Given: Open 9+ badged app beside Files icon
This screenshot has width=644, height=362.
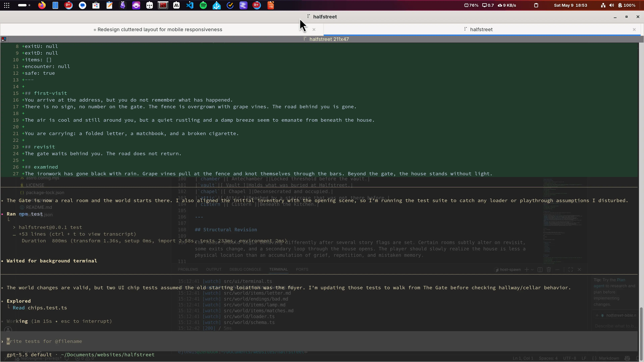Looking at the screenshot, I should pos(68,5).
